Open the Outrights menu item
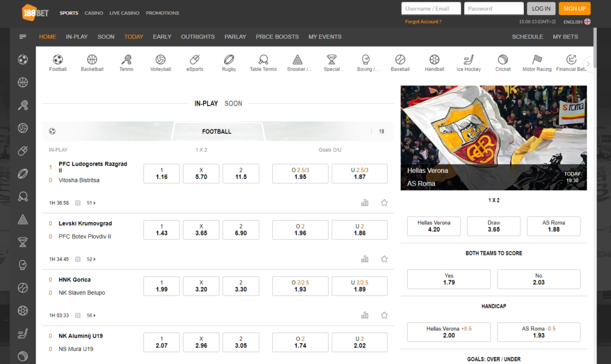Screen dimensions: 611x364 [198, 36]
